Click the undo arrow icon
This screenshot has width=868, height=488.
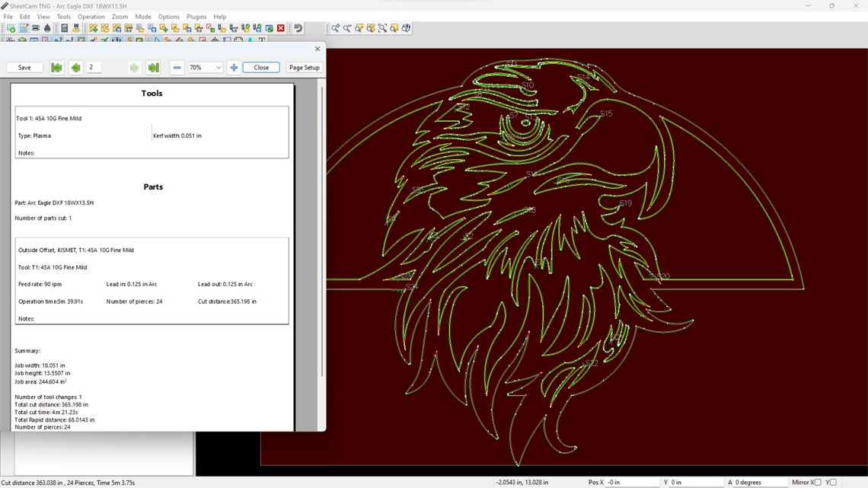tap(300, 27)
